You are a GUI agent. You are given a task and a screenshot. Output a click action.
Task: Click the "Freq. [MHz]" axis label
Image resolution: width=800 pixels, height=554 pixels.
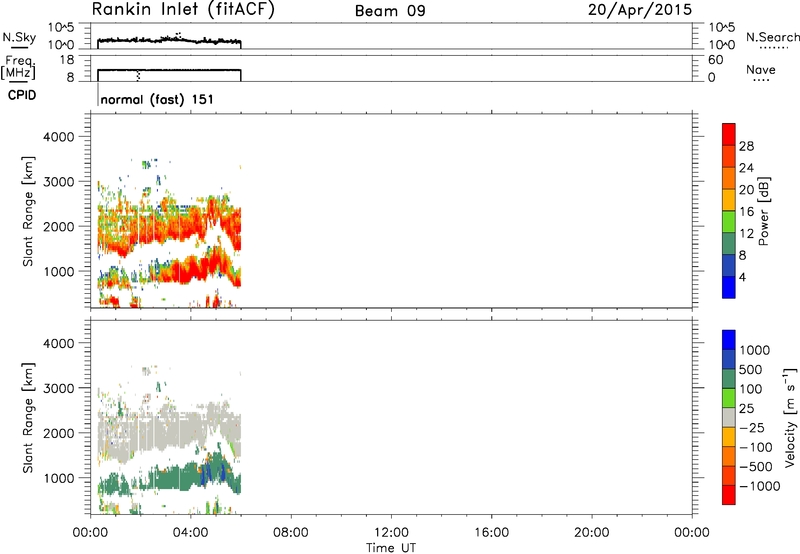[18, 68]
